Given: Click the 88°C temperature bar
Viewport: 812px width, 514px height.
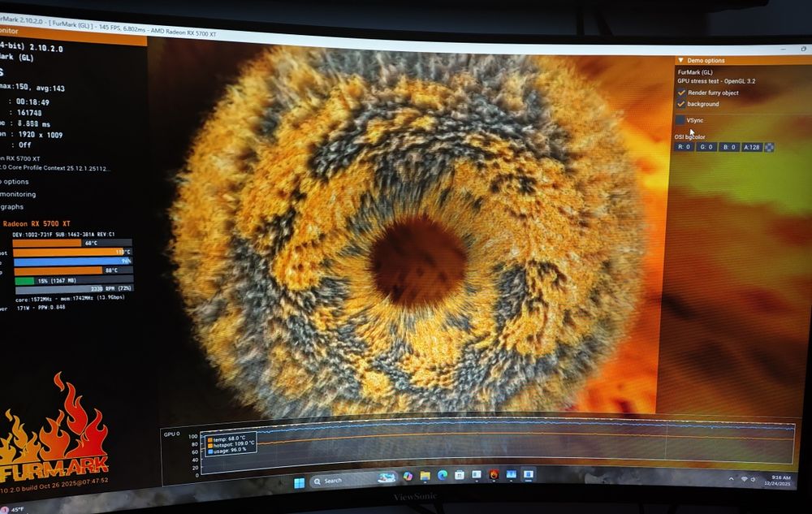Looking at the screenshot, I should [73, 270].
